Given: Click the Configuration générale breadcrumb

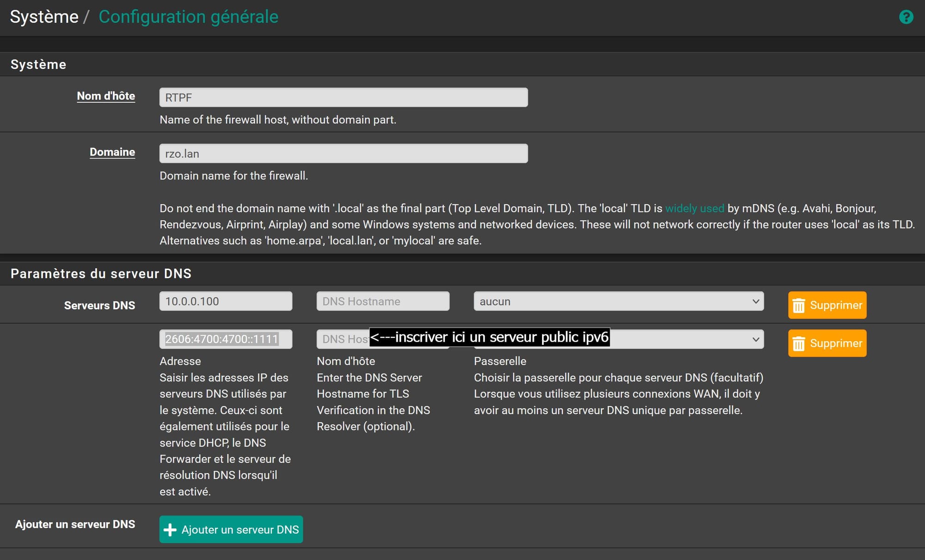Looking at the screenshot, I should (x=188, y=17).
